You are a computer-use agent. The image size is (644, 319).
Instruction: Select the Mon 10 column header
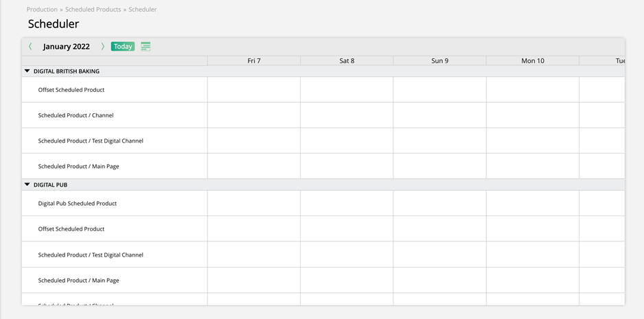[532, 61]
